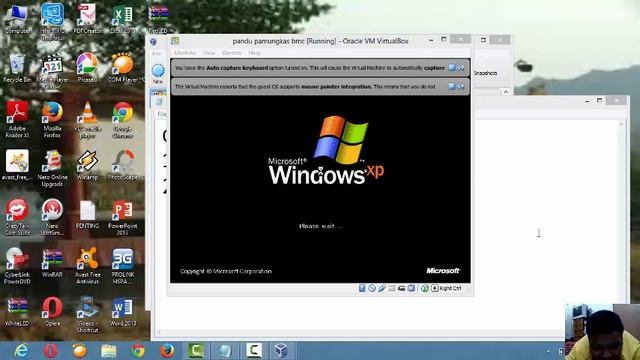Image resolution: width=640 pixels, height=360 pixels.
Task: Select the GOM Player desktop icon
Action: tap(122, 67)
